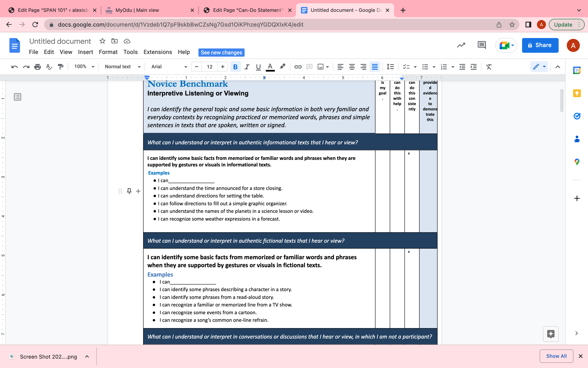Increase indent toolbar icon

473,67
